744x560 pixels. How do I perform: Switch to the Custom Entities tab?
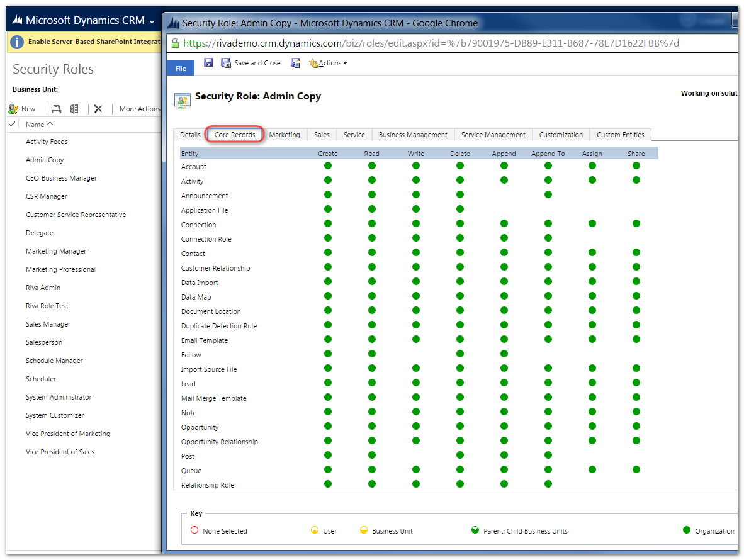tap(620, 134)
